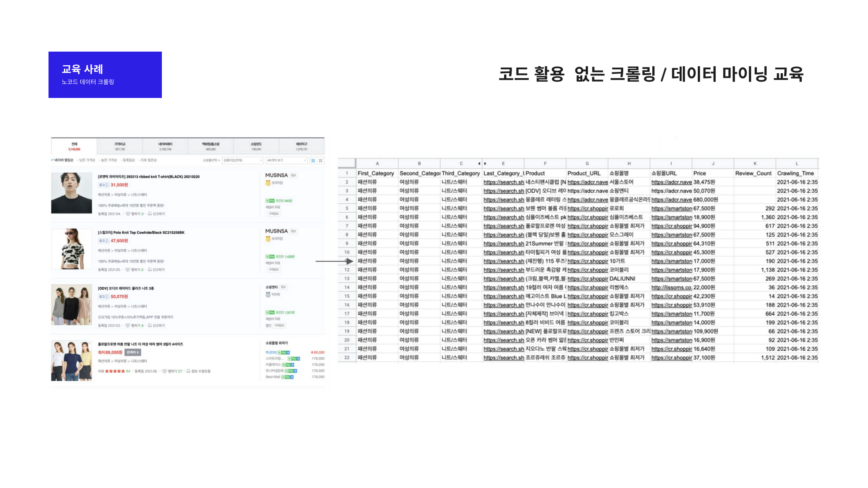Click bell report icon for ribbed knit T-shirt
The image size is (868, 488).
[x=150, y=214]
